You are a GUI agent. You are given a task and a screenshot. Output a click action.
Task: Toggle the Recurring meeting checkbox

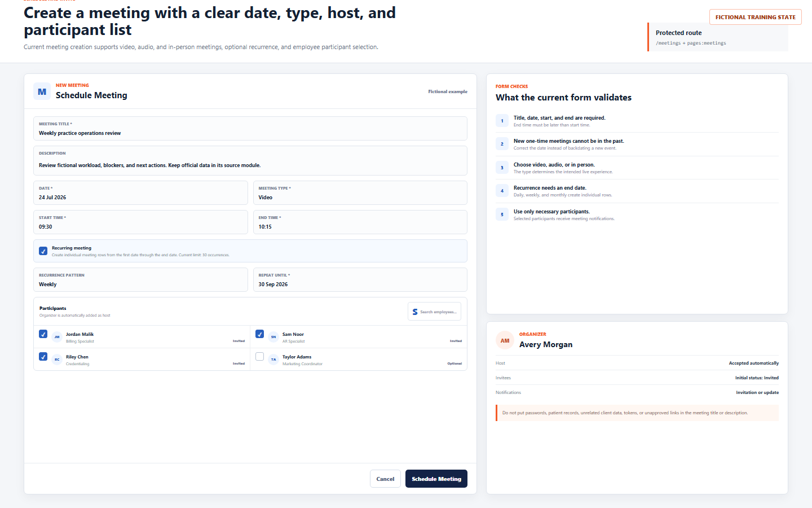click(x=43, y=251)
